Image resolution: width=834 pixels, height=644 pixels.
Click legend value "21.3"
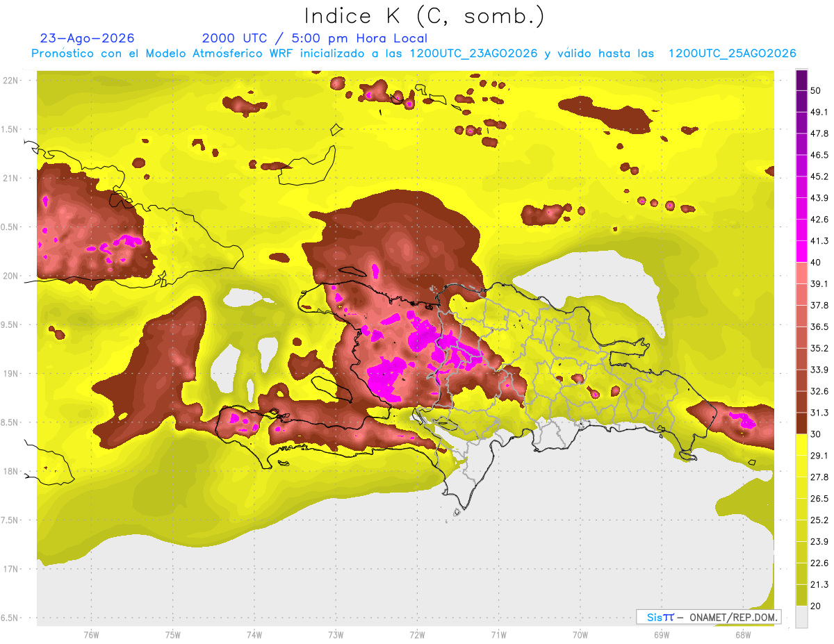pos(819,584)
